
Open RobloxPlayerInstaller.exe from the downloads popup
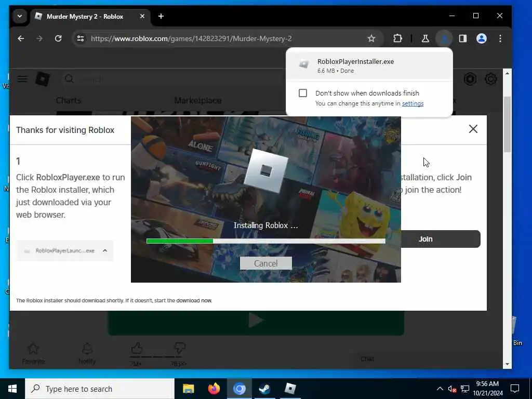point(369,65)
